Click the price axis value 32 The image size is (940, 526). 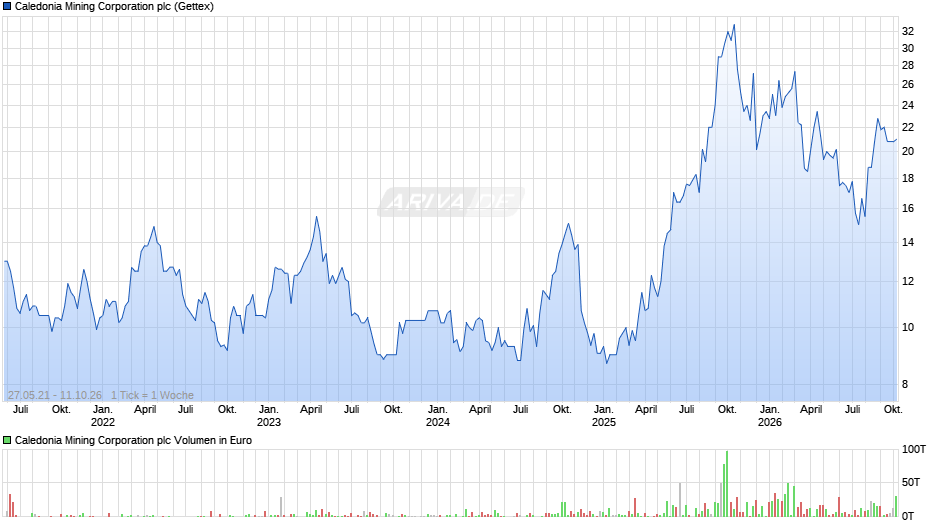pos(908,31)
